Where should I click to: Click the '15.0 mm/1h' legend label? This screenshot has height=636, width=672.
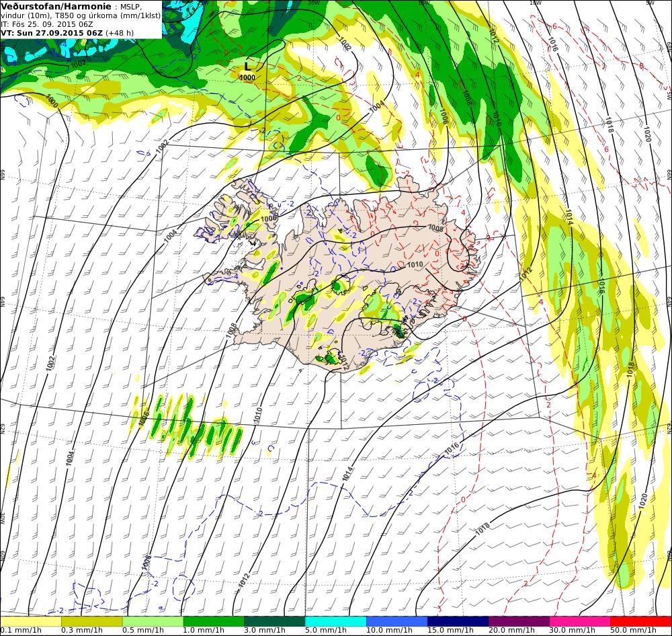click(450, 631)
